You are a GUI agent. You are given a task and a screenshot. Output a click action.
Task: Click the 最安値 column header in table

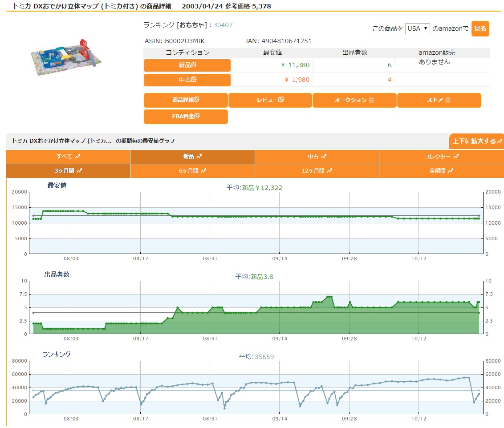(x=272, y=52)
